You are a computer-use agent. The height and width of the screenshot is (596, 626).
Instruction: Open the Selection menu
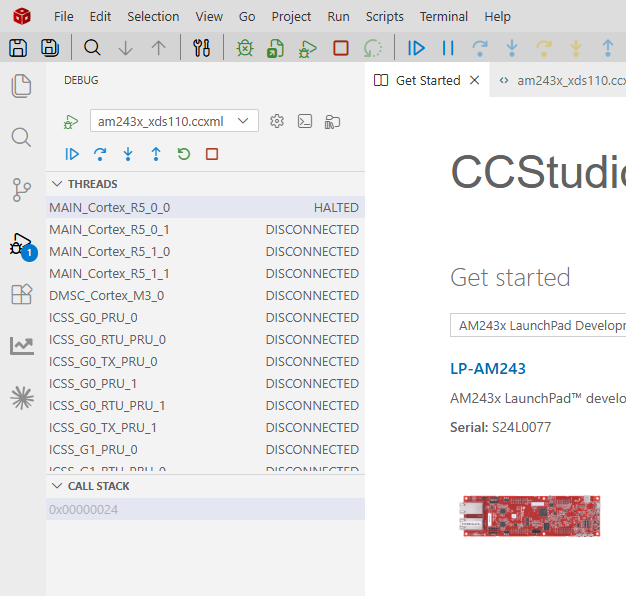(x=153, y=16)
